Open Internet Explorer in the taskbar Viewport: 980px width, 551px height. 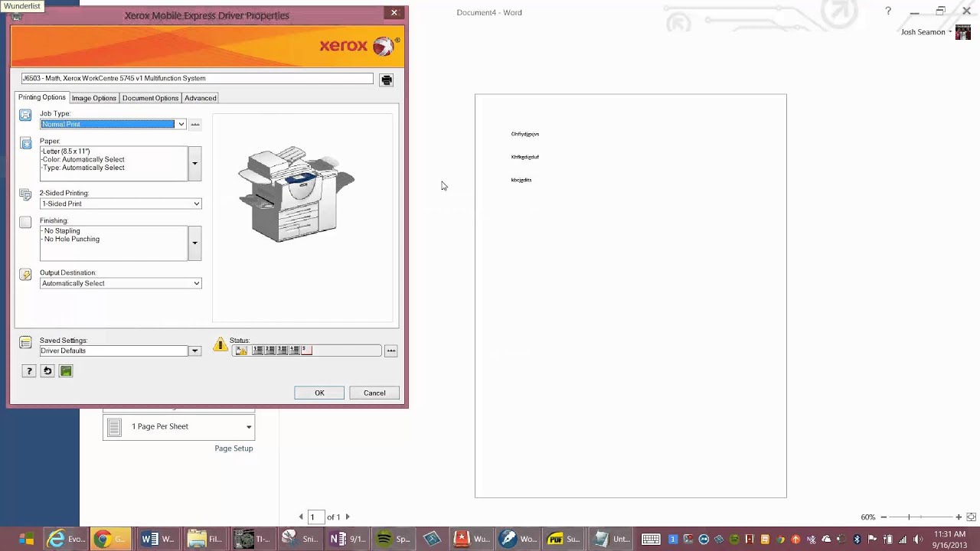65,539
